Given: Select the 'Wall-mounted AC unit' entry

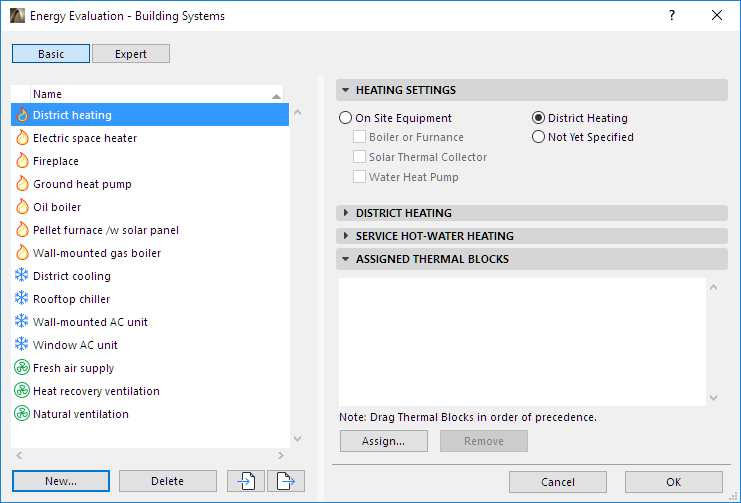Looking at the screenshot, I should (x=150, y=321).
